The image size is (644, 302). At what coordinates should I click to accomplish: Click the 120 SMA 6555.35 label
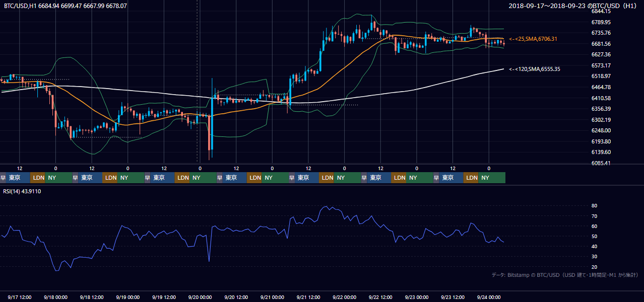535,69
